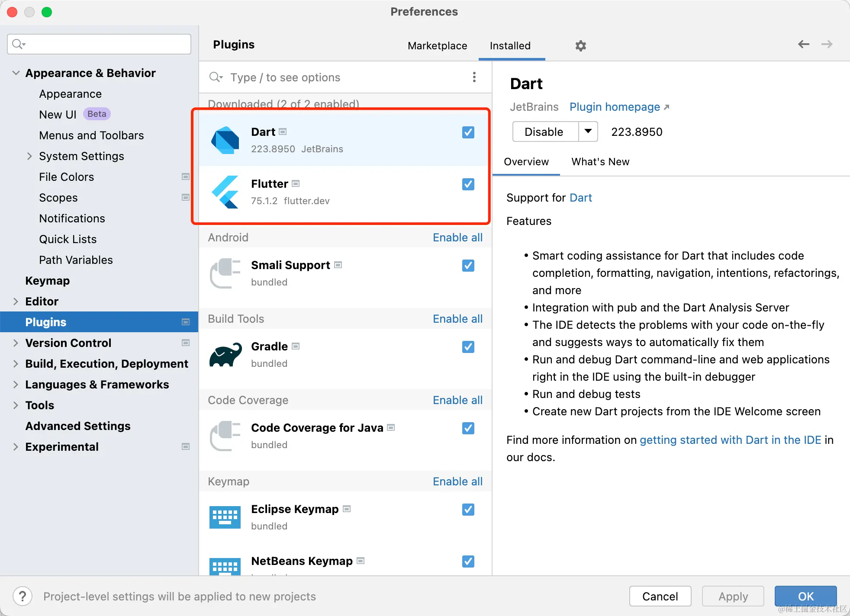
Task: Open the three-dot plugin options menu
Action: (x=474, y=77)
